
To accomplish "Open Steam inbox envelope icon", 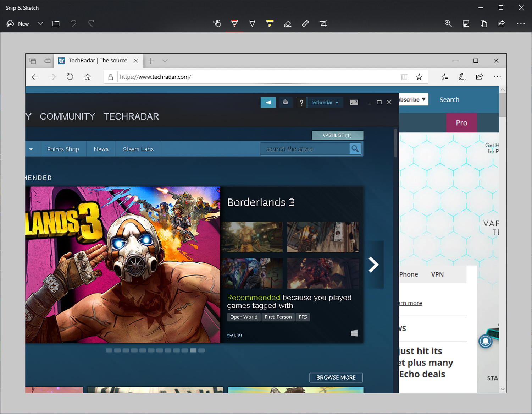I will 285,102.
